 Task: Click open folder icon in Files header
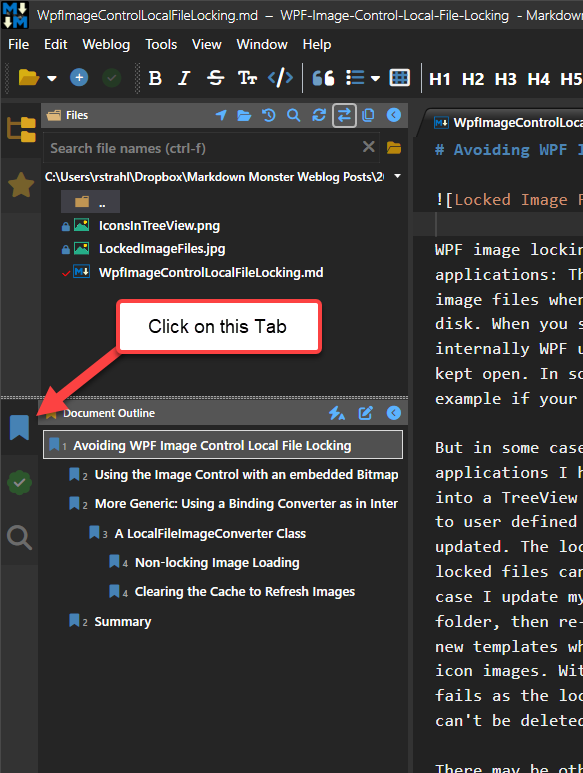244,115
